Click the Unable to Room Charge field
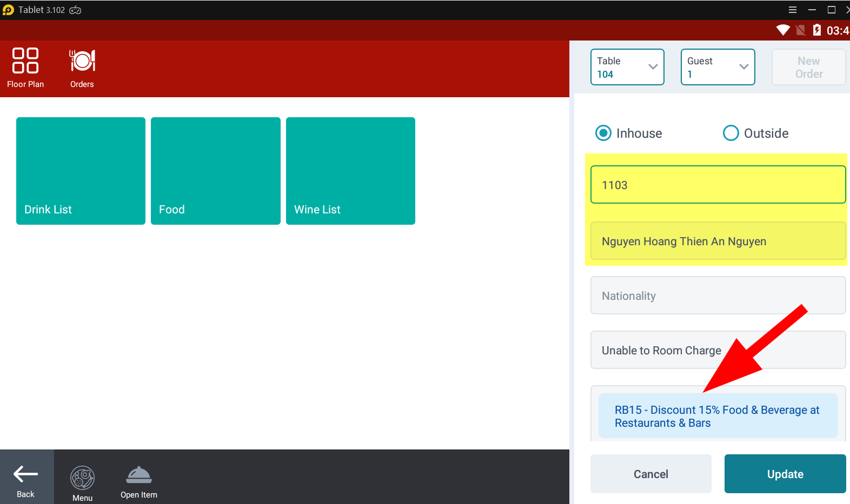Screen dimensions: 850x504 click(718, 350)
